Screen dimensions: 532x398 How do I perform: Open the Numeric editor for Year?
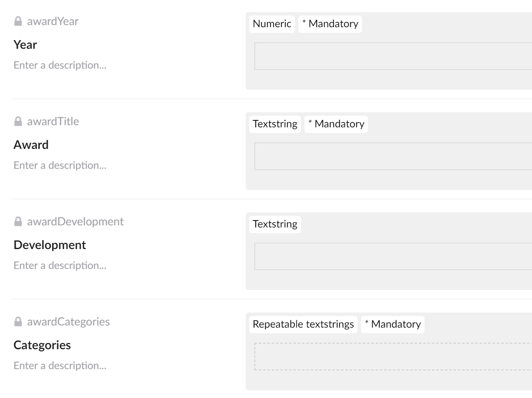pos(272,24)
